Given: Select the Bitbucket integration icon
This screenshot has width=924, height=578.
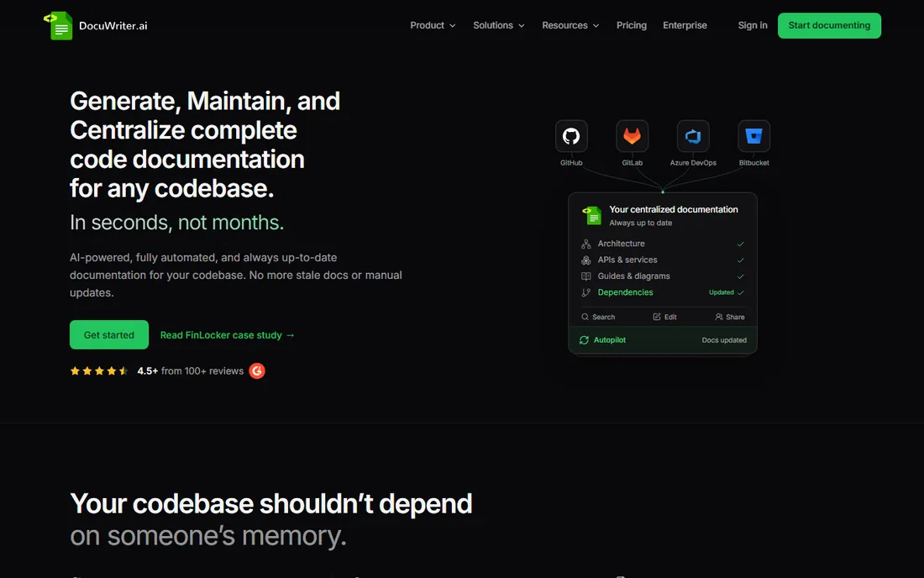Looking at the screenshot, I should [x=753, y=136].
